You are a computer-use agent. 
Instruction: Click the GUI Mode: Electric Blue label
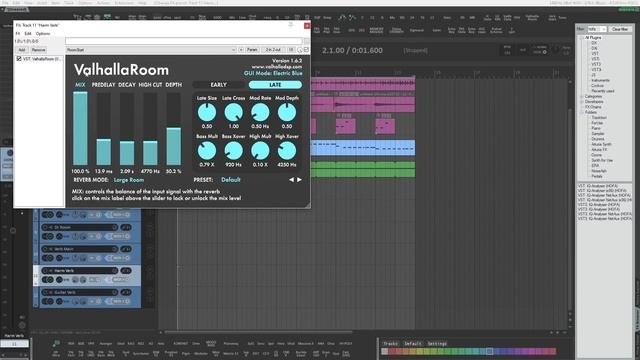pyautogui.click(x=273, y=73)
